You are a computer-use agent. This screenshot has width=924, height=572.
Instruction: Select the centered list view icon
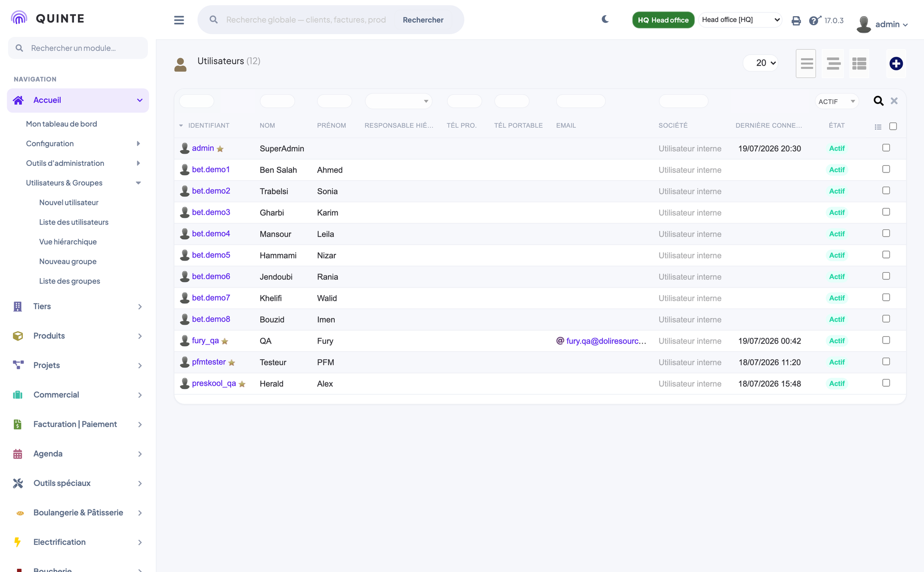[x=833, y=63]
